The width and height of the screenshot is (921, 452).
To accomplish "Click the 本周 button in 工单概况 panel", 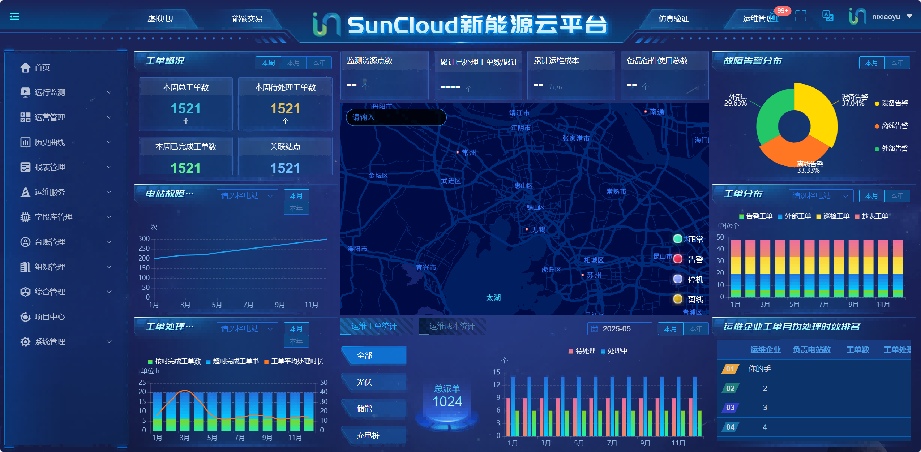I will click(267, 62).
